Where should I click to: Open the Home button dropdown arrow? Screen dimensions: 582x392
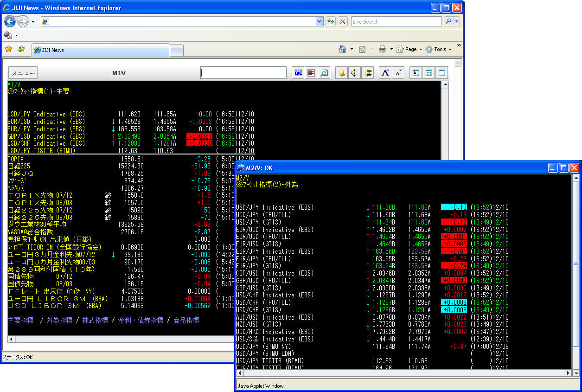(x=352, y=49)
